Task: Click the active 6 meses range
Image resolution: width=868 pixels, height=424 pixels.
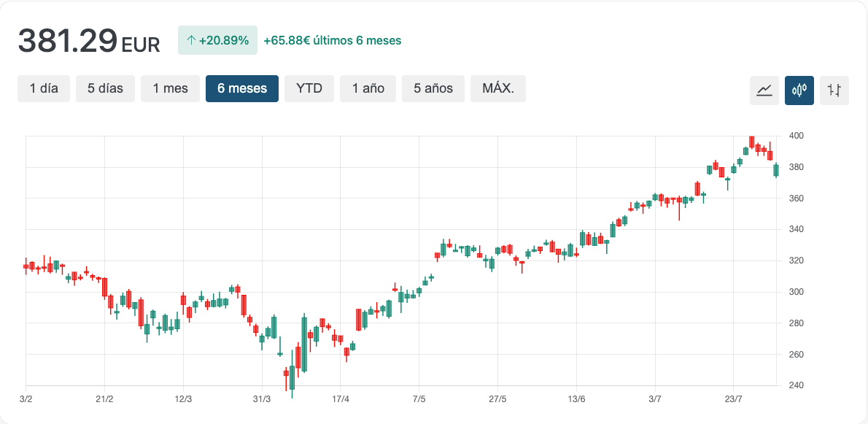Action: click(x=242, y=88)
